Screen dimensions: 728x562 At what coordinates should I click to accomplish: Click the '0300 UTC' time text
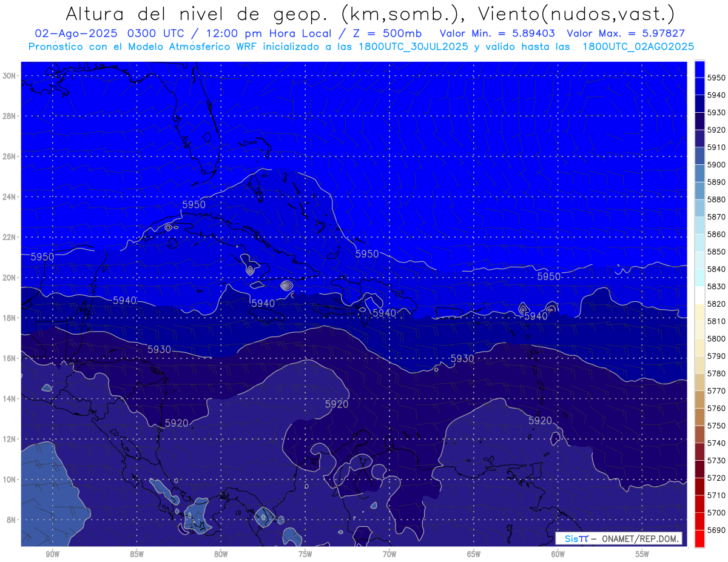tap(156, 33)
